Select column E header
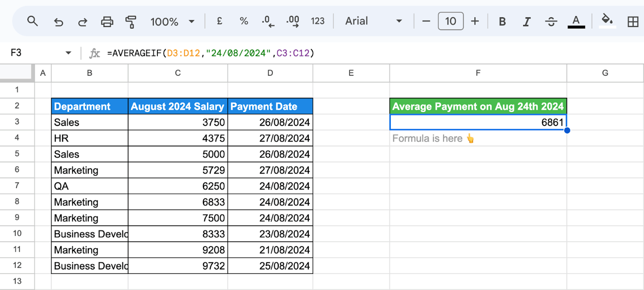This screenshot has width=644, height=290. pos(351,73)
